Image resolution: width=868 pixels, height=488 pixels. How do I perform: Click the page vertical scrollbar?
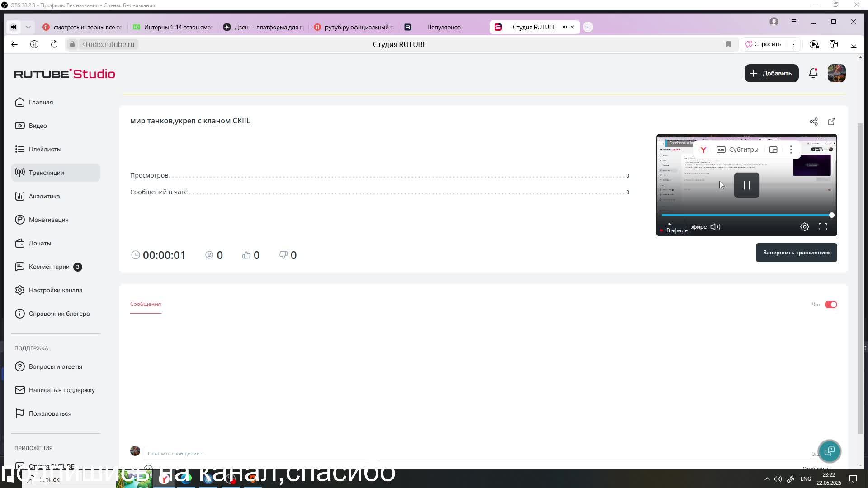[860, 278]
